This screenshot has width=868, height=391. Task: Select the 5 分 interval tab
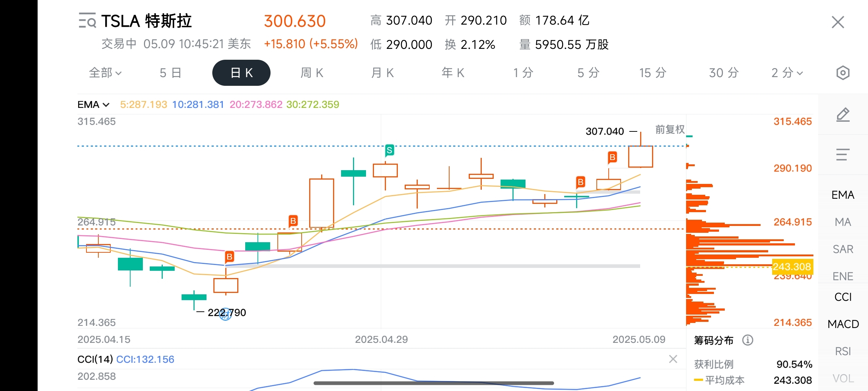588,73
